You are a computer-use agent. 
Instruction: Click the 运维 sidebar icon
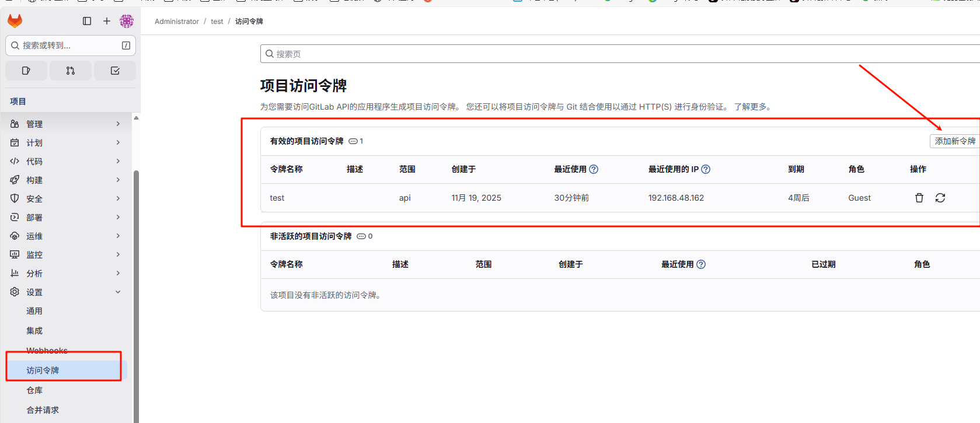click(15, 236)
